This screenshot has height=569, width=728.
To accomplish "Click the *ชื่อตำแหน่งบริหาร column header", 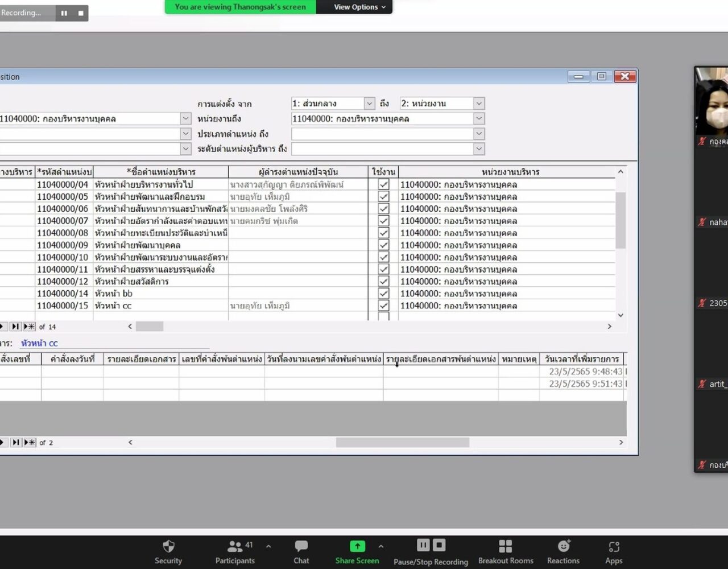I will pyautogui.click(x=161, y=172).
